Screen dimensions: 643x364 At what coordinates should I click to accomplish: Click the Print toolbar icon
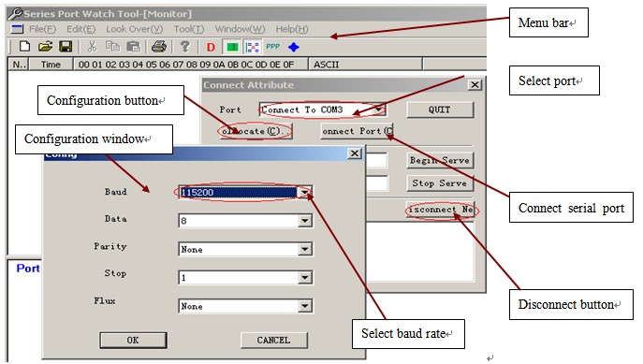pos(159,47)
